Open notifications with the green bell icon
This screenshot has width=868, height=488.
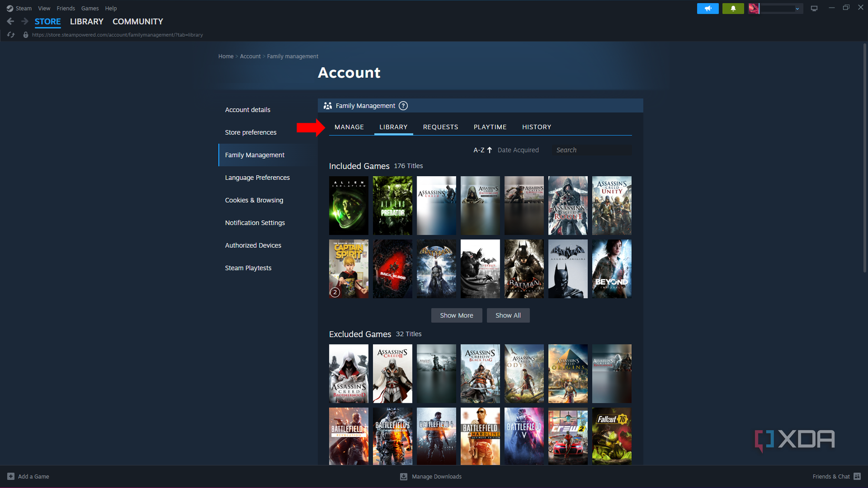click(x=733, y=8)
